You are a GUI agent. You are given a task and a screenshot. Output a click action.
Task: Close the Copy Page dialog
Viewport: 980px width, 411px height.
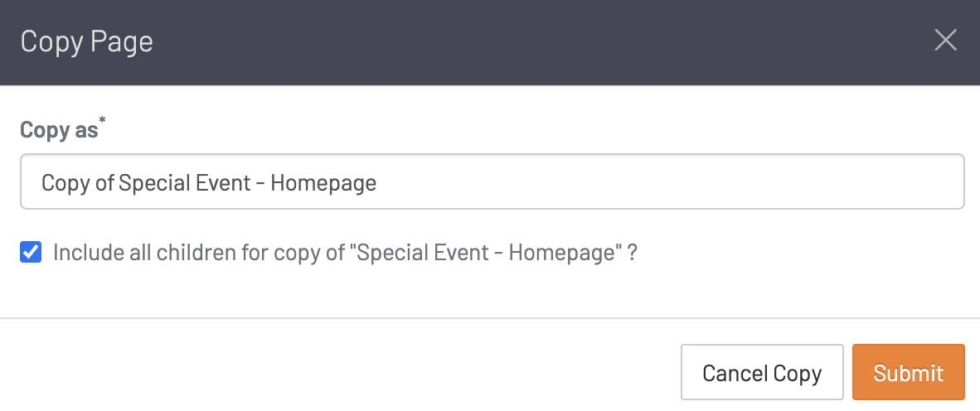[x=945, y=41]
